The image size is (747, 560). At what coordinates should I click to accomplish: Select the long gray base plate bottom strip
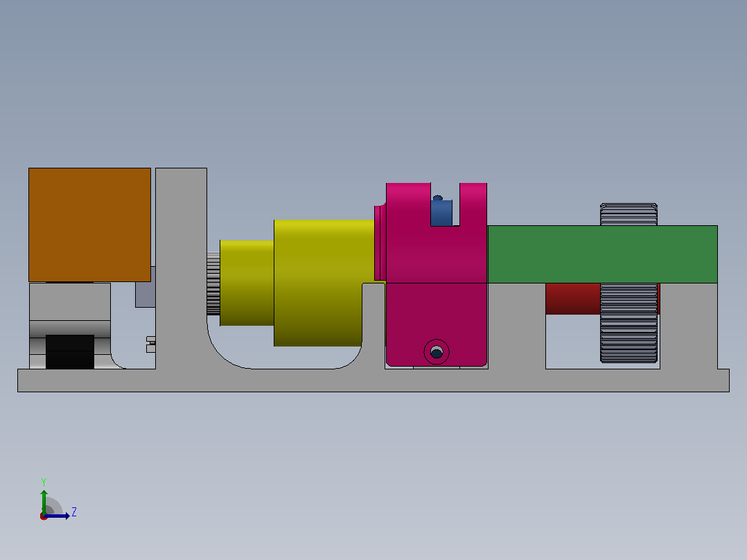(373, 380)
